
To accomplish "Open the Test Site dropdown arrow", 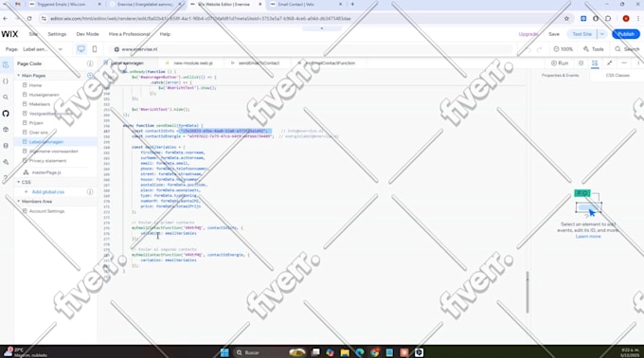I will (x=601, y=34).
